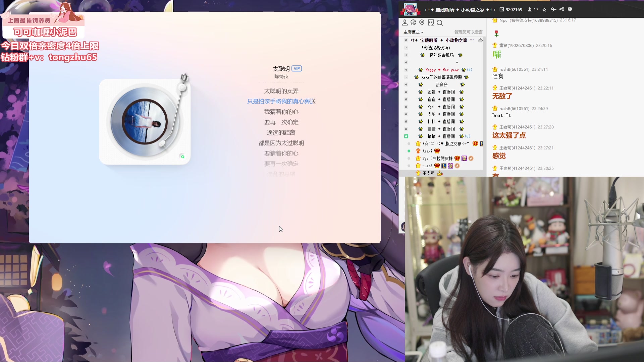Select user 王老菊 in the channel list
This screenshot has width=644, height=362.
pos(428,173)
